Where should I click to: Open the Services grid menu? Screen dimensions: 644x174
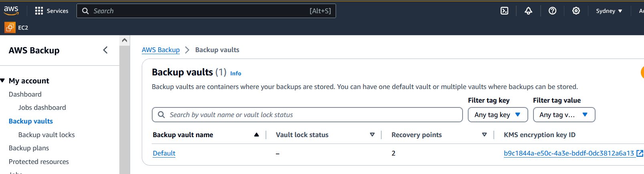click(39, 11)
